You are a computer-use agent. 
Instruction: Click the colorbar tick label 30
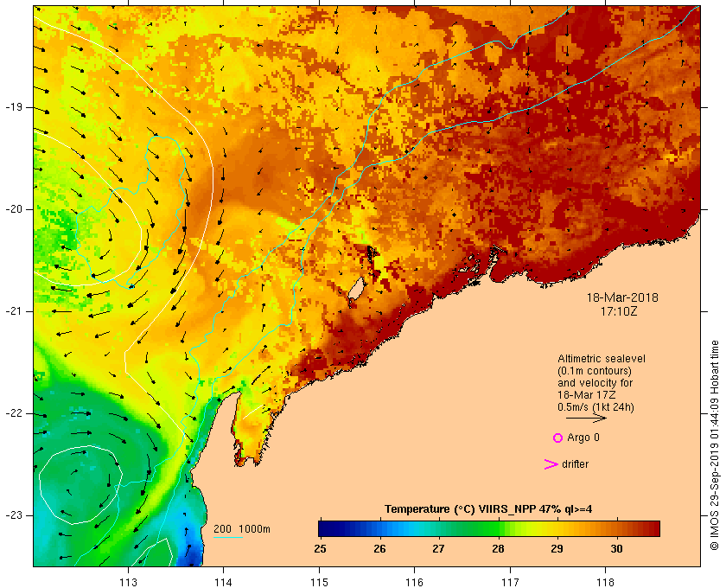click(x=616, y=549)
